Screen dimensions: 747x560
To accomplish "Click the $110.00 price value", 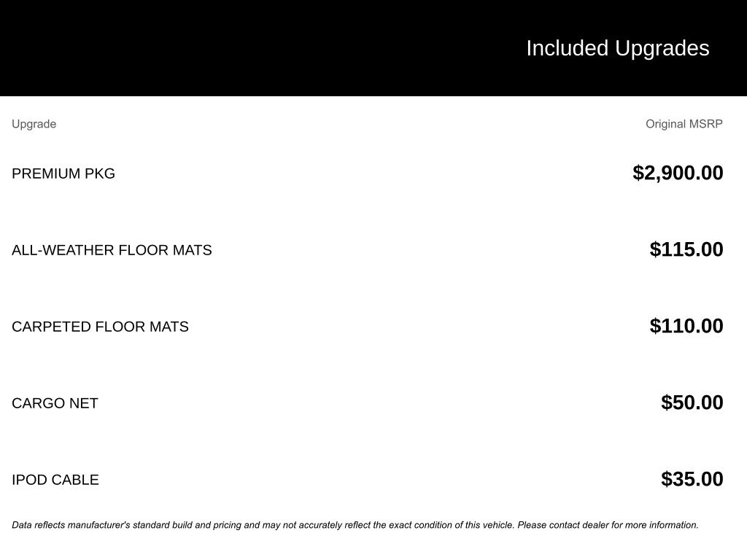I will pos(686,326).
